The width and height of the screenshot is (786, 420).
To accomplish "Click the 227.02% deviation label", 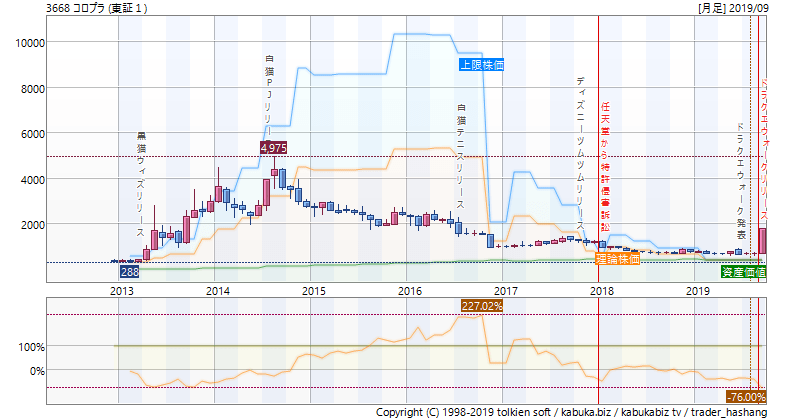I will pyautogui.click(x=481, y=306).
